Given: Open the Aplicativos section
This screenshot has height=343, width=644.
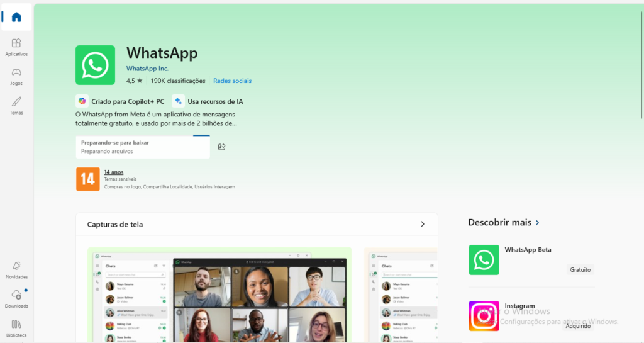Looking at the screenshot, I should [x=16, y=47].
